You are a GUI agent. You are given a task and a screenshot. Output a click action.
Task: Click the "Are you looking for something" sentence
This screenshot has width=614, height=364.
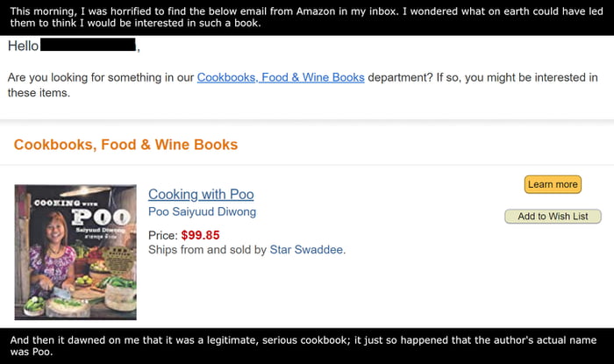coord(101,77)
